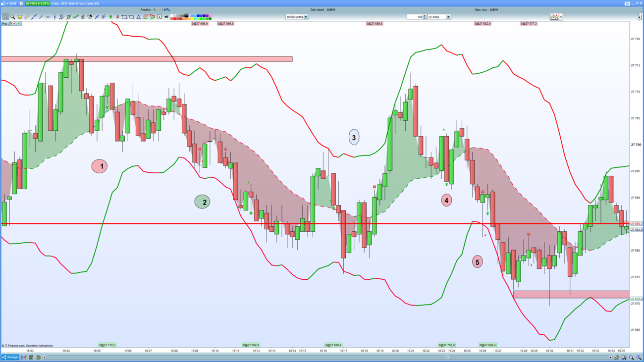Click the icon next to Position counter
Screen dimensions: 644x362
(x=167, y=10)
